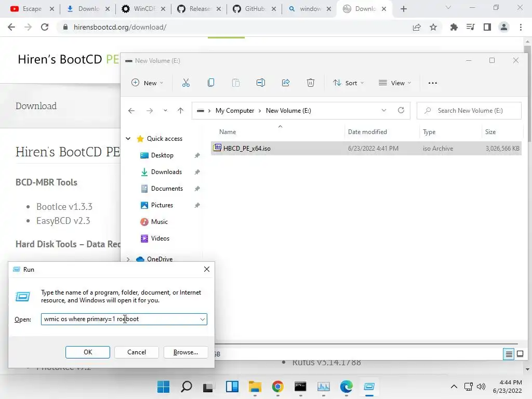Image resolution: width=532 pixels, height=399 pixels.
Task: Open Microsoft Edge from taskbar
Action: (x=346, y=387)
